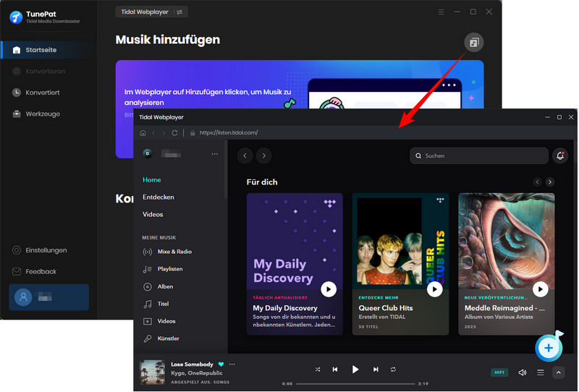The image size is (579, 392).
Task: Select top Videos in Tidal navigation
Action: (x=153, y=215)
